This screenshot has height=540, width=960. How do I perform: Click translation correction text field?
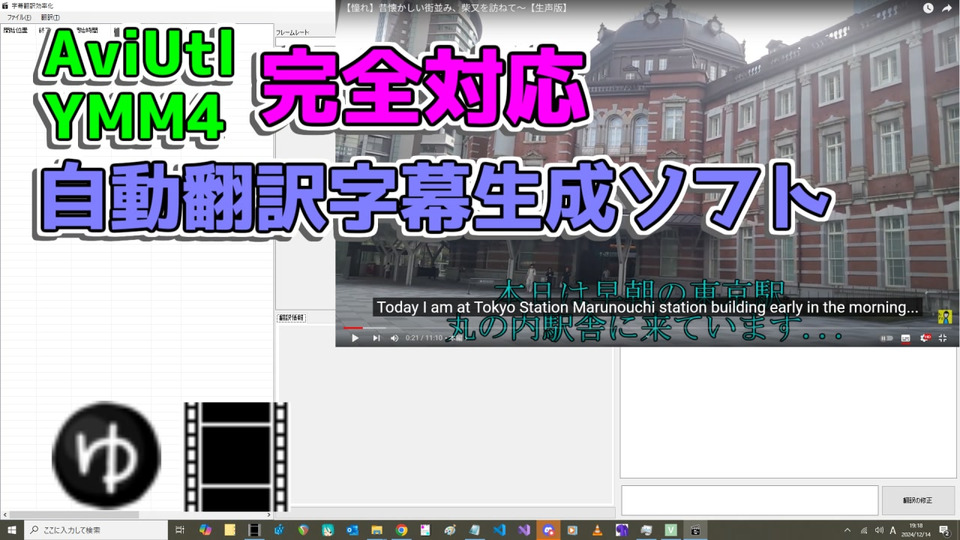pyautogui.click(x=749, y=500)
